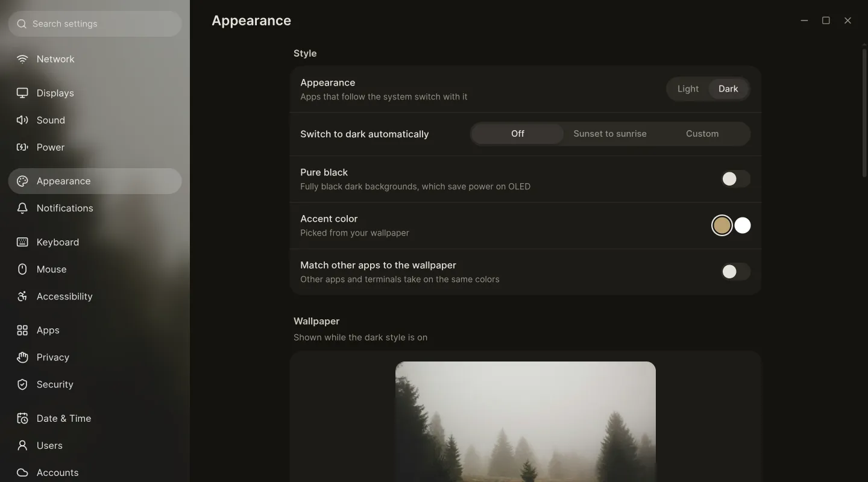Click the "Switch to dark automatically" label
Viewport: 868px width, 482px height.
365,134
